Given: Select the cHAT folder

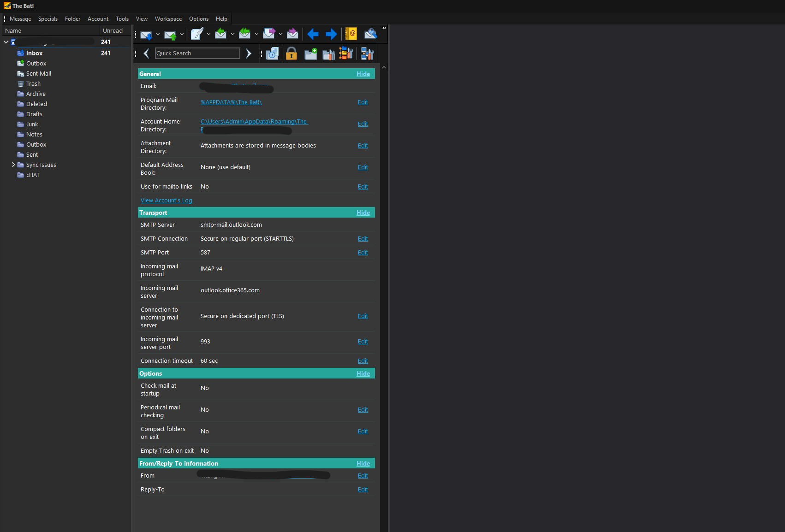Looking at the screenshot, I should 33,175.
